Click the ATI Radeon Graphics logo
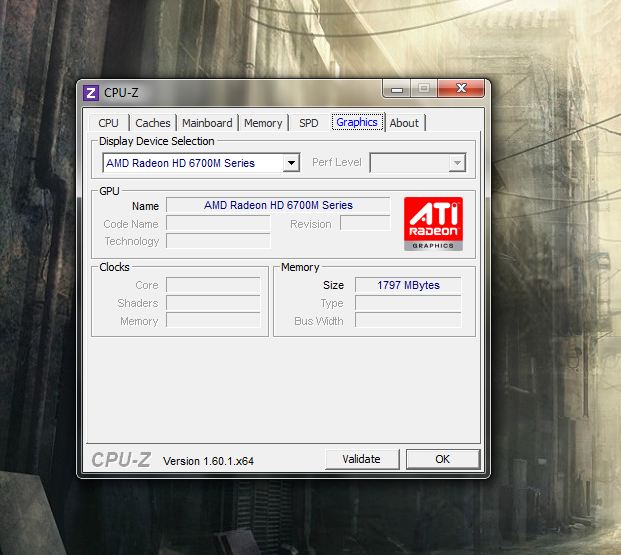Screen dimensions: 621x555 433,224
